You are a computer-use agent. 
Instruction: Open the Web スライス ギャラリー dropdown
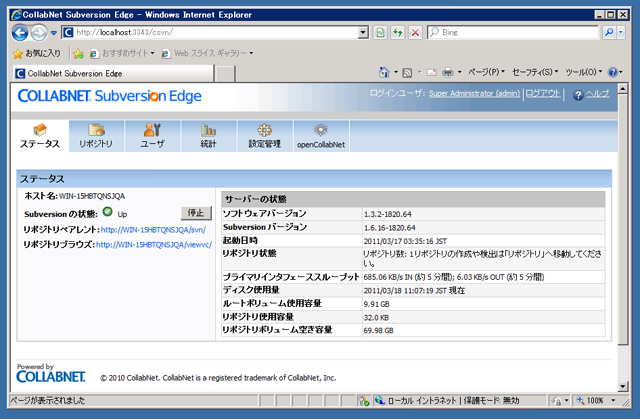coord(207,53)
